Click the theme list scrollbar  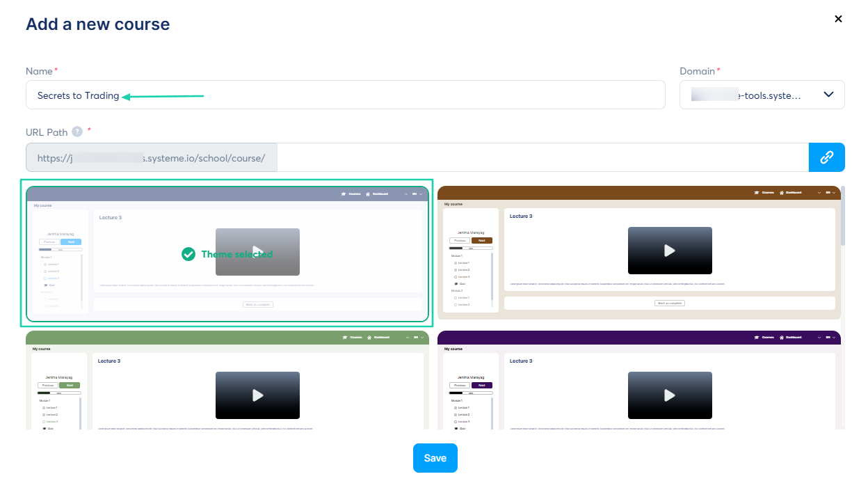(x=844, y=216)
